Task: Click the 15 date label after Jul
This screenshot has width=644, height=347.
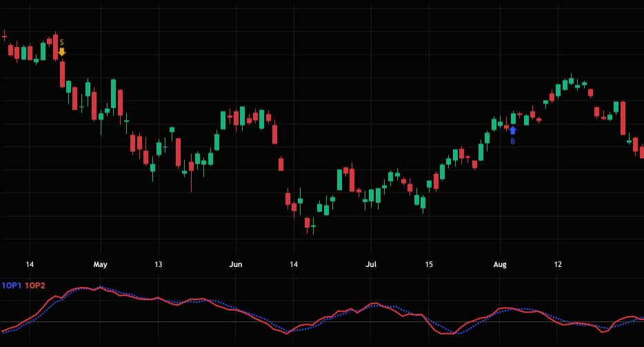Action: coord(429,264)
